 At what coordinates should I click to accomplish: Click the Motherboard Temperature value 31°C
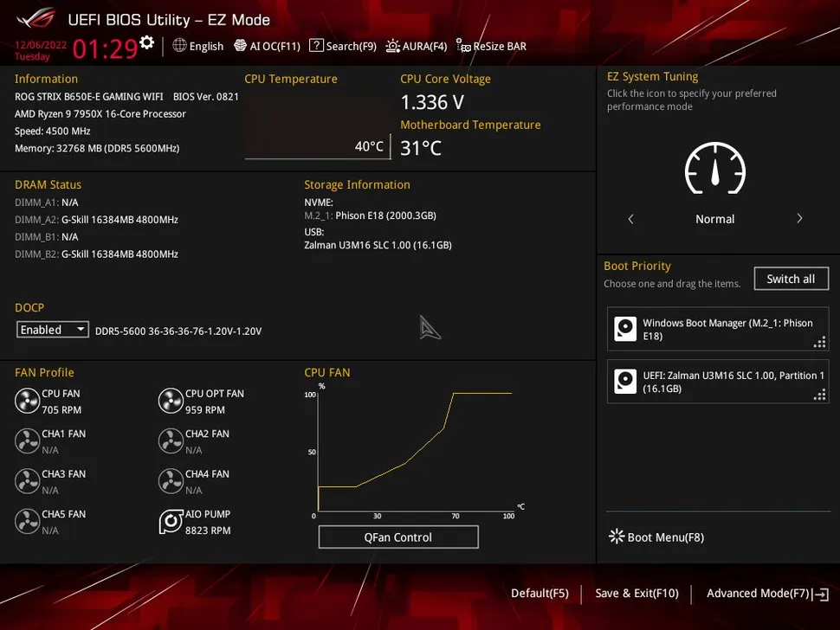[x=421, y=148]
